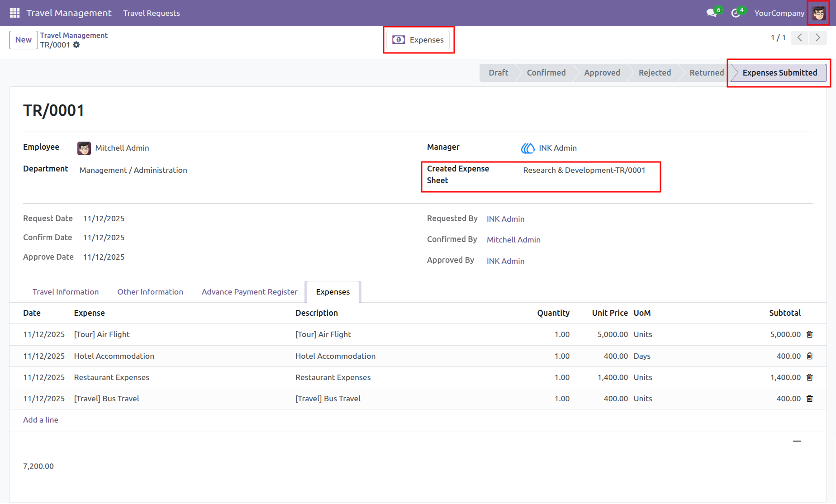Click the Add a line link
The image size is (836, 504).
41,420
